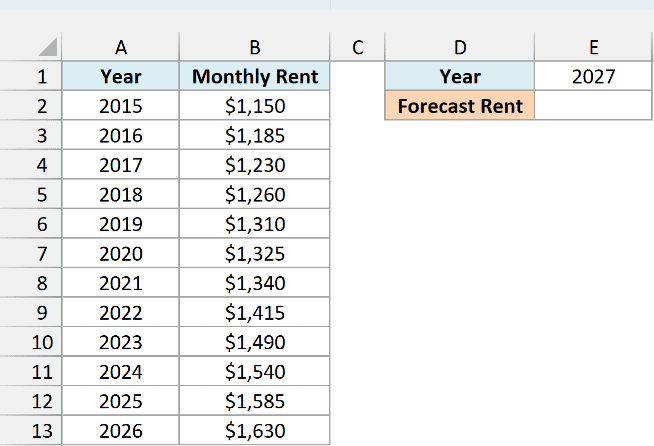
Task: Select row 12 header
Action: (30, 401)
